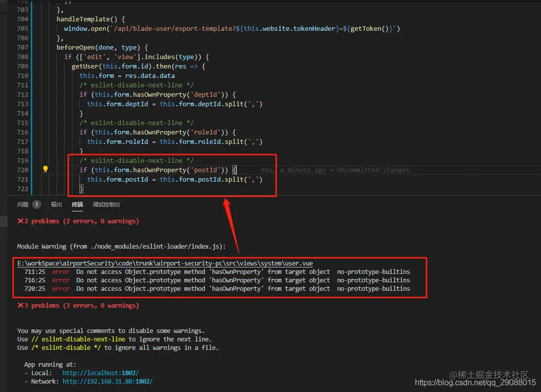
Task: Click the 716:25 error row in terminal
Action: click(217, 280)
